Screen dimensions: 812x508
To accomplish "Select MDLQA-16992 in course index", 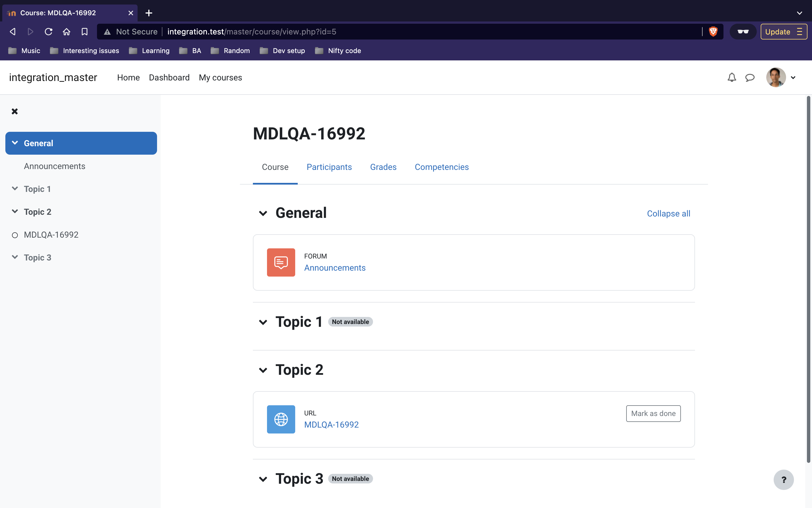I will [51, 235].
